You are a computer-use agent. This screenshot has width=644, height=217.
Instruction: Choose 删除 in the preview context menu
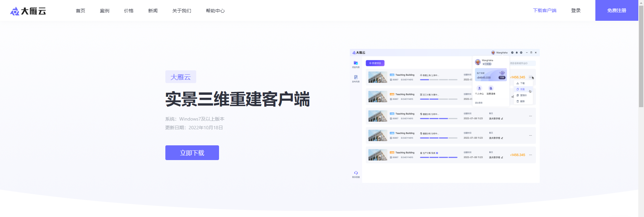[x=523, y=101]
